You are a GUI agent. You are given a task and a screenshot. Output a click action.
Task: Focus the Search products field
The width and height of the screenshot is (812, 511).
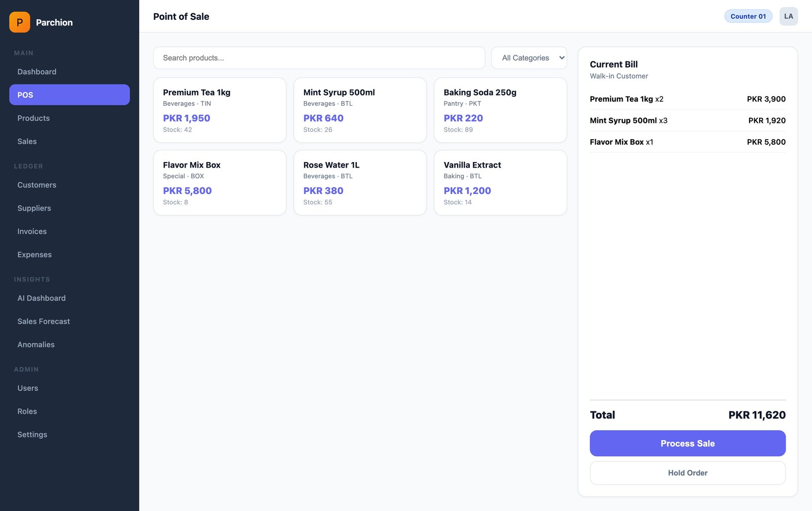tap(319, 58)
